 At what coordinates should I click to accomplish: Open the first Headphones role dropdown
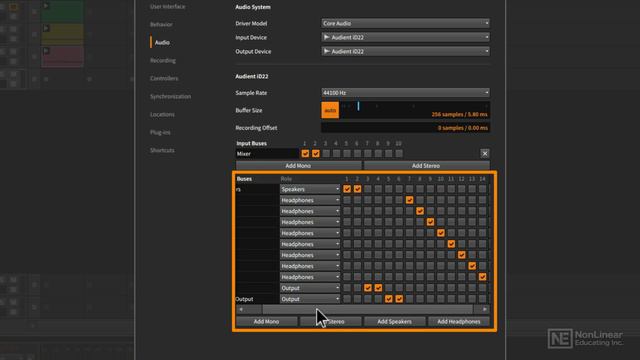click(310, 200)
